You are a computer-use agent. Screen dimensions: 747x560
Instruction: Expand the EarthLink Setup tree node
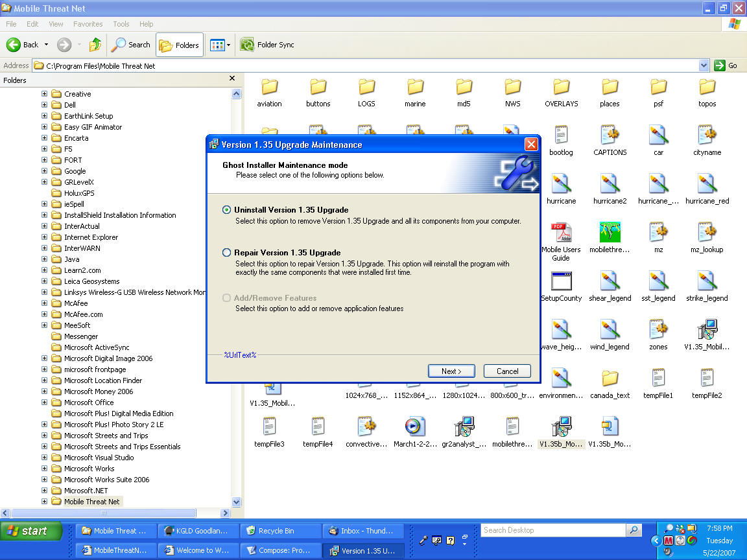44,116
